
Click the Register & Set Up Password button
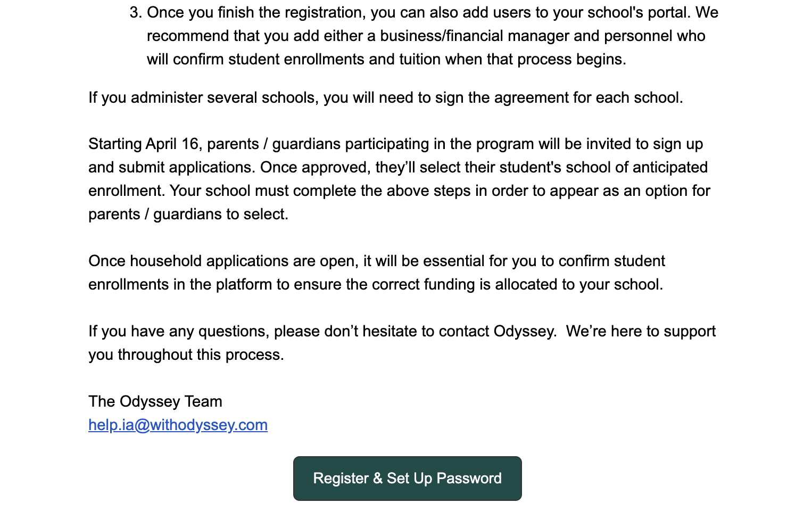point(407,478)
